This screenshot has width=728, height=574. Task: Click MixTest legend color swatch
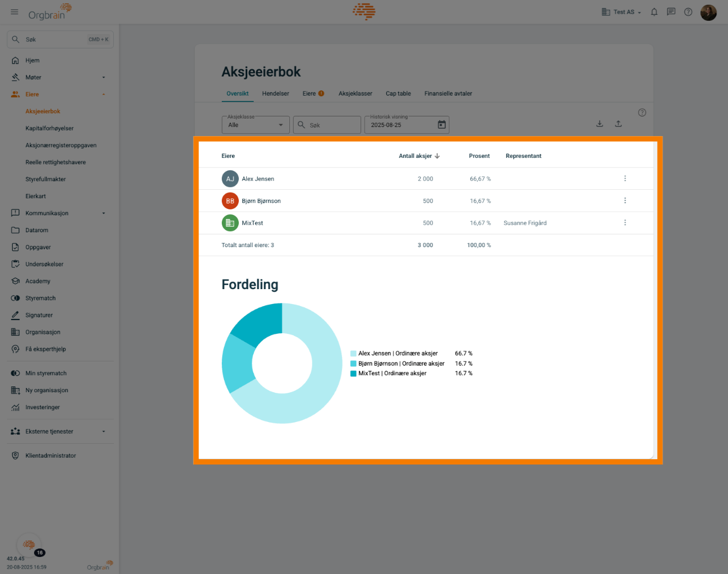(353, 374)
